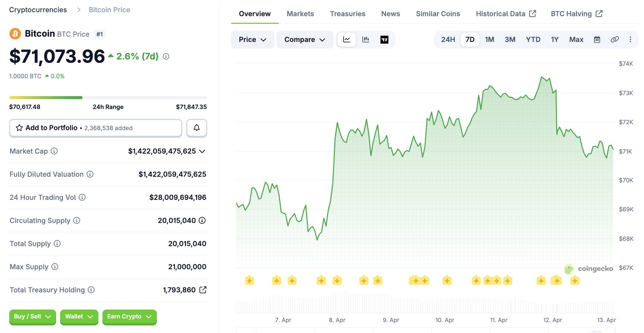
Task: Click the Market Cap info icon
Action: (54, 151)
